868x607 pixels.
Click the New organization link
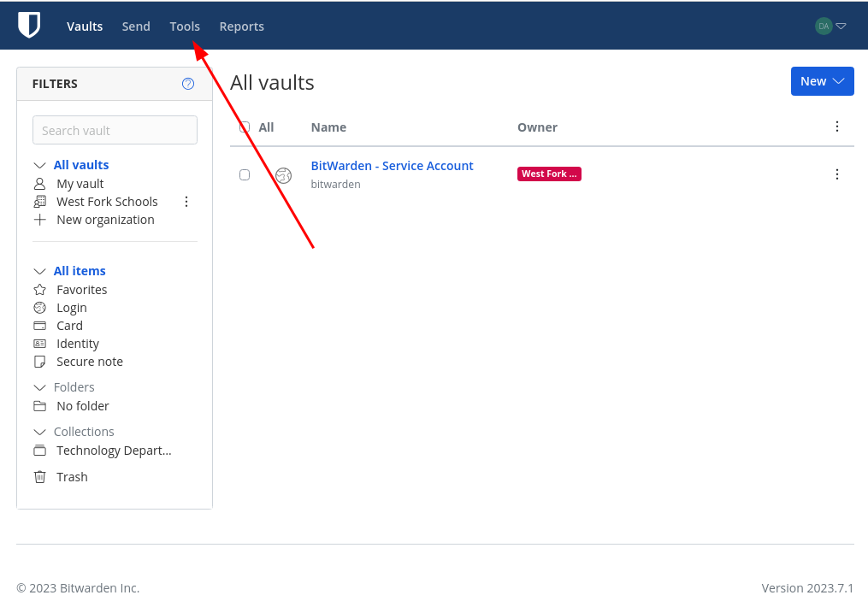tap(105, 220)
